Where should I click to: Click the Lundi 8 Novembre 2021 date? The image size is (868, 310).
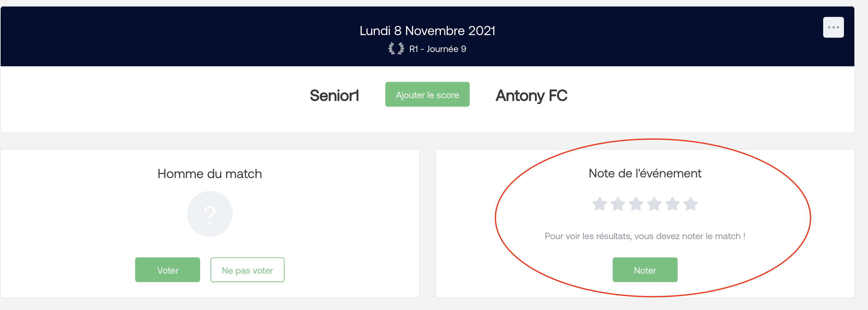427,31
